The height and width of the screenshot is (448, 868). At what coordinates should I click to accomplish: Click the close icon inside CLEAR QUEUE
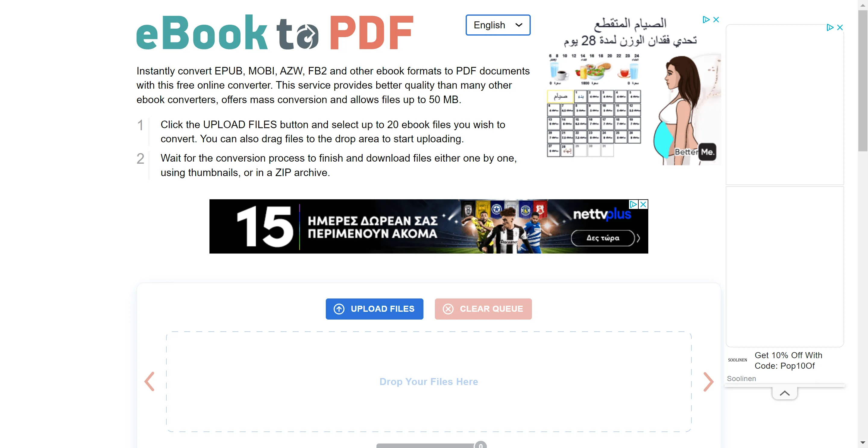[x=448, y=309]
